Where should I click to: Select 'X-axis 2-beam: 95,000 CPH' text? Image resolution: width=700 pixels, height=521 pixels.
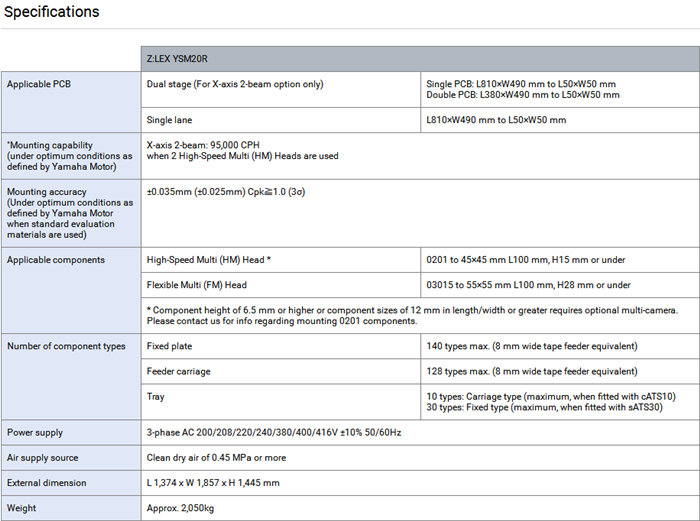[203, 145]
